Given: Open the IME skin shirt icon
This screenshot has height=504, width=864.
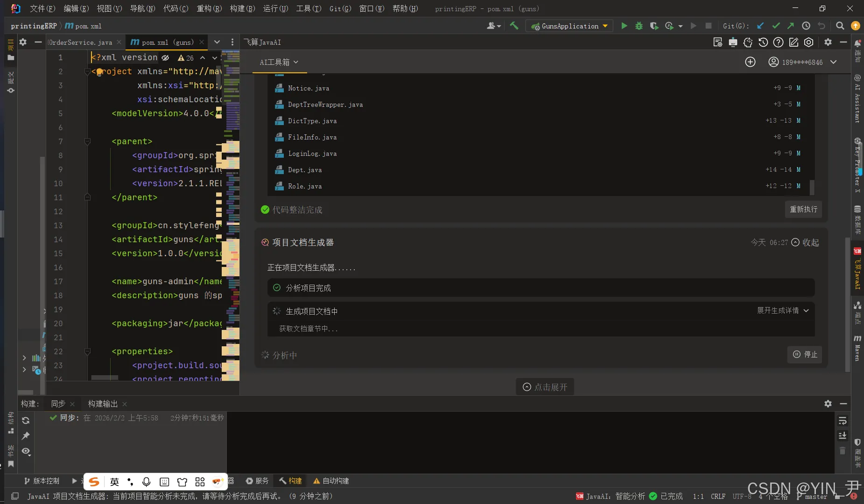Looking at the screenshot, I should point(182,482).
